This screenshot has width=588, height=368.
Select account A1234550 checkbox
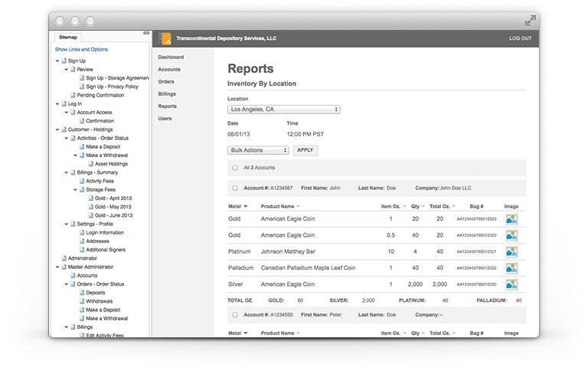pos(235,315)
